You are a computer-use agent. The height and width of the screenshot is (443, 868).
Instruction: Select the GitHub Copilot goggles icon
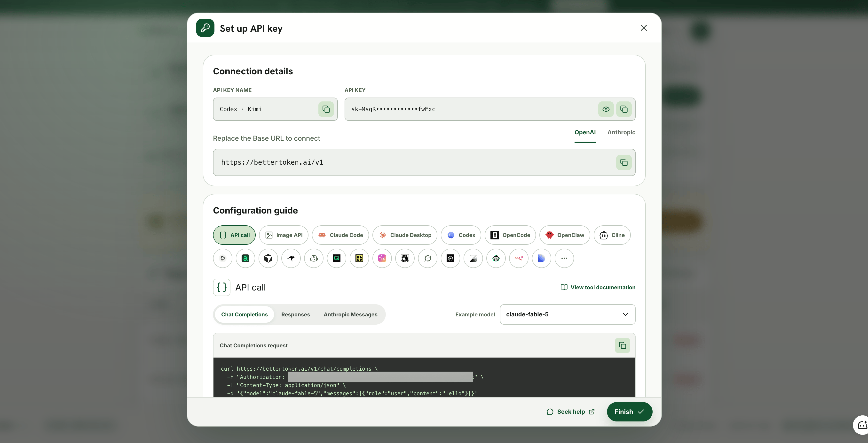[314, 258]
